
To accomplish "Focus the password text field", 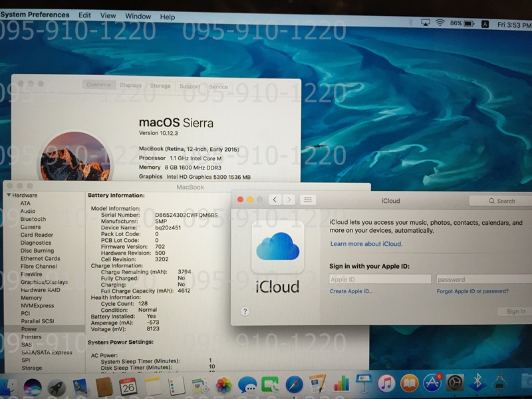I will tap(484, 279).
